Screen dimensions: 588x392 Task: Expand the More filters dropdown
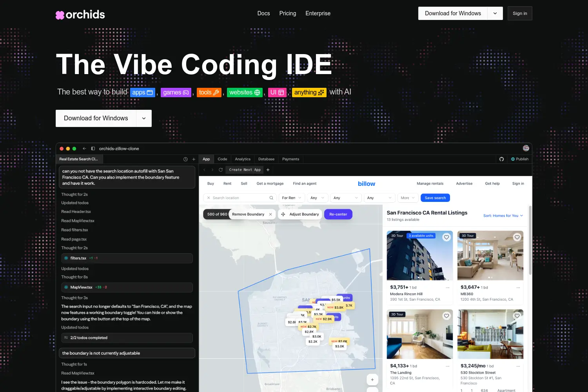tap(408, 198)
